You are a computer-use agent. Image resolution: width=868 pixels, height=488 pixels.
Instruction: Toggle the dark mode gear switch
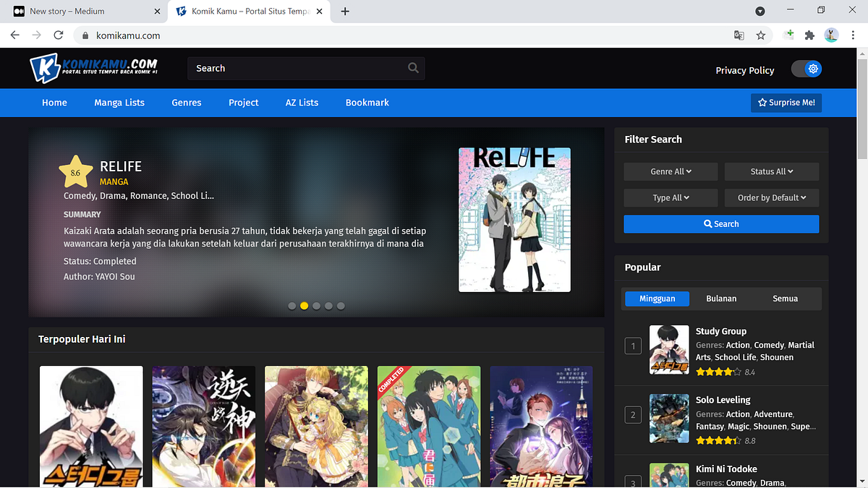807,69
